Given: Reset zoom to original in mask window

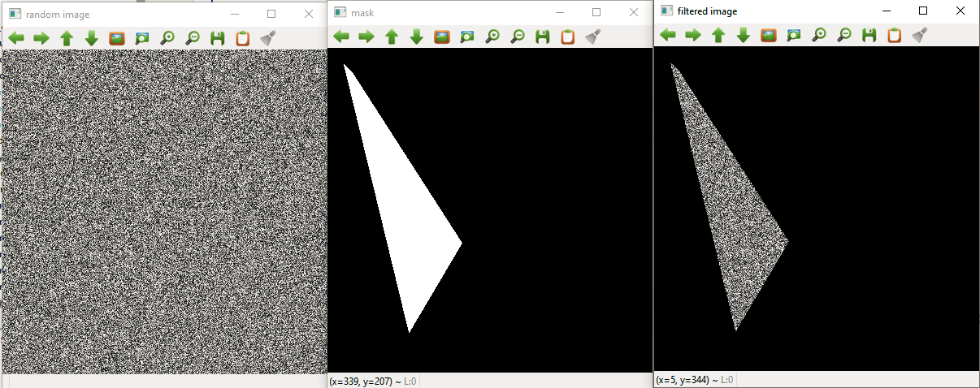Looking at the screenshot, I should pyautogui.click(x=442, y=37).
